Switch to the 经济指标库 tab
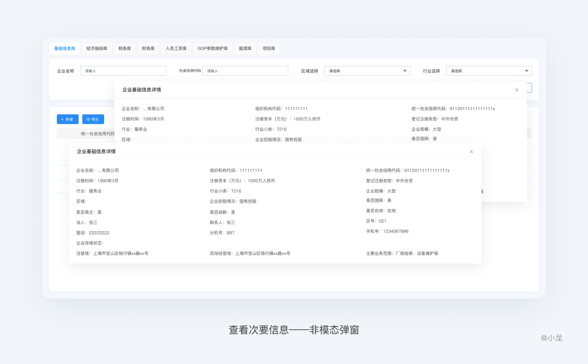This screenshot has width=588, height=364. (x=97, y=49)
